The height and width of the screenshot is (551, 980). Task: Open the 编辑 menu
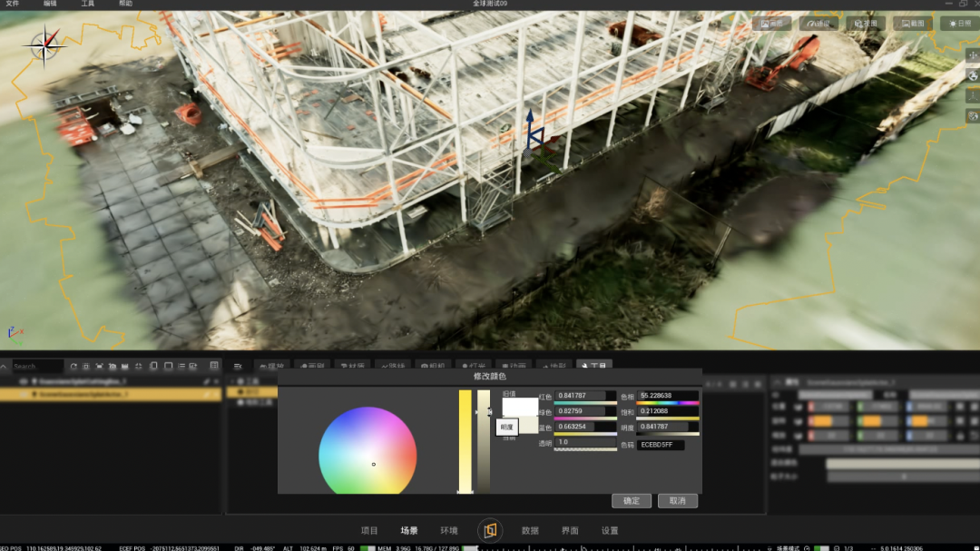[50, 4]
